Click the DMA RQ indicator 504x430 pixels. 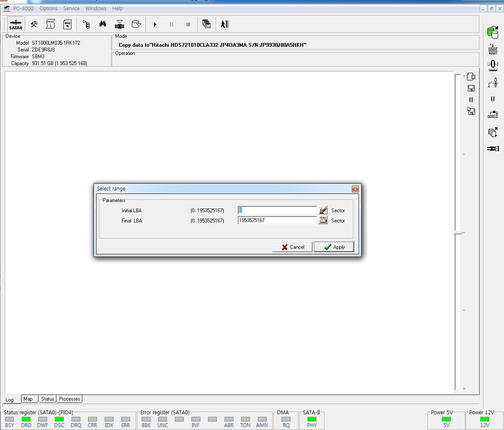point(286,419)
